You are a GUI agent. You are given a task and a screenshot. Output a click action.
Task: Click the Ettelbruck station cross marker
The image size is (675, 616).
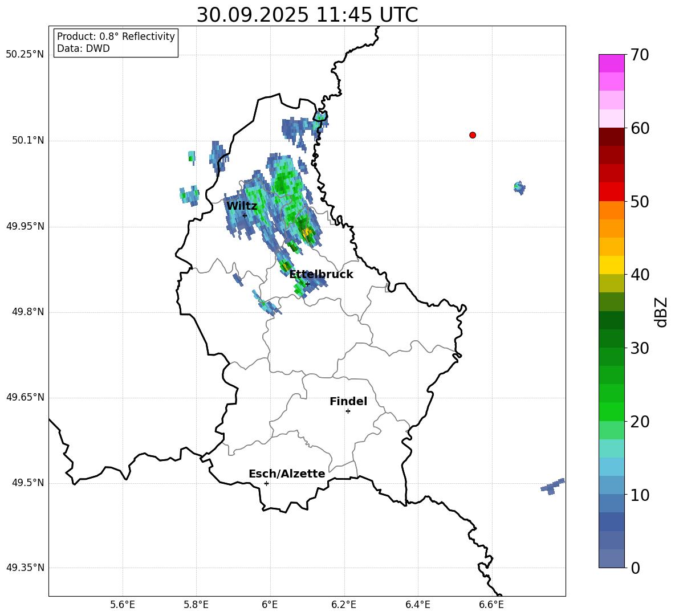[x=307, y=284]
